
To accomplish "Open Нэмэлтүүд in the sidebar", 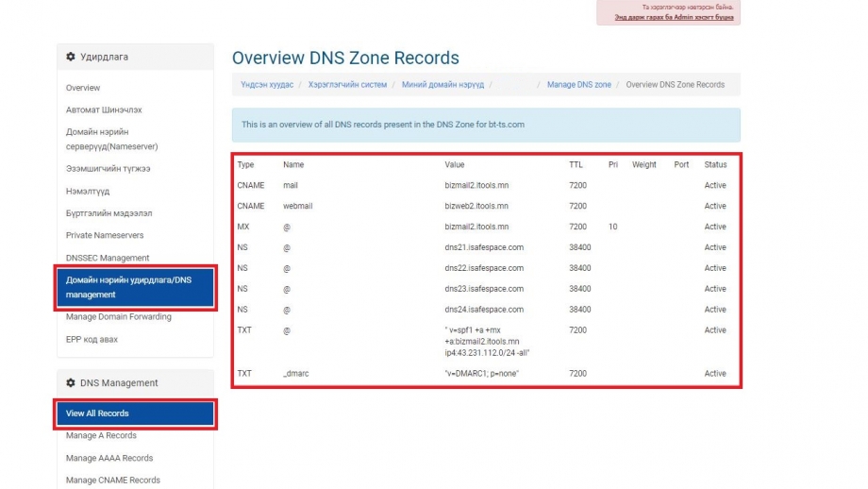I will pos(88,191).
